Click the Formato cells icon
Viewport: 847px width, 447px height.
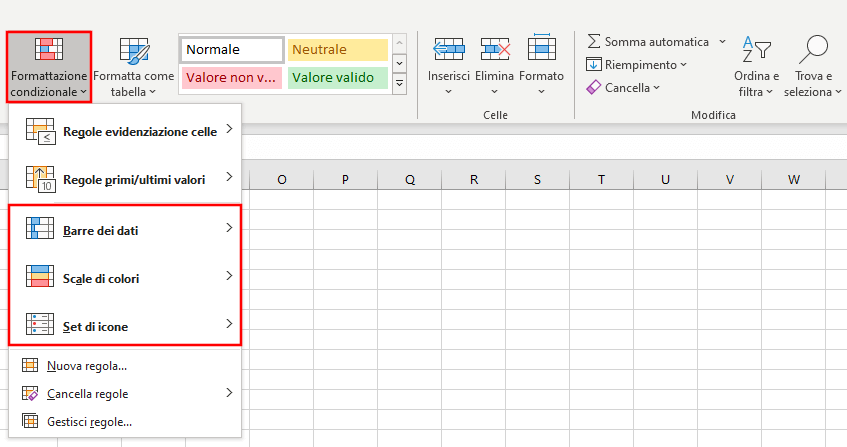tap(541, 49)
